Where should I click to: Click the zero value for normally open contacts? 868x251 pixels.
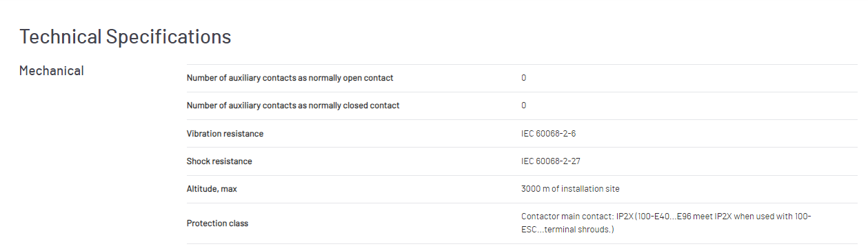[524, 78]
